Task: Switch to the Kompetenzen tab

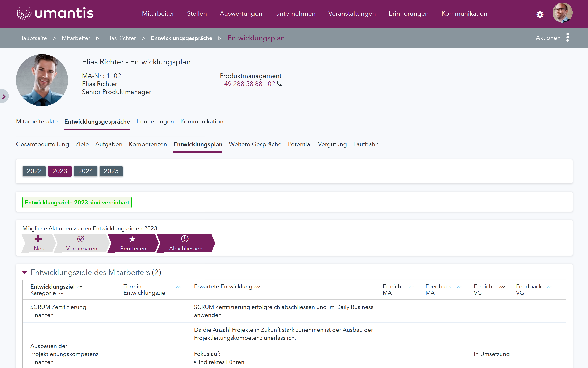Action: point(148,144)
